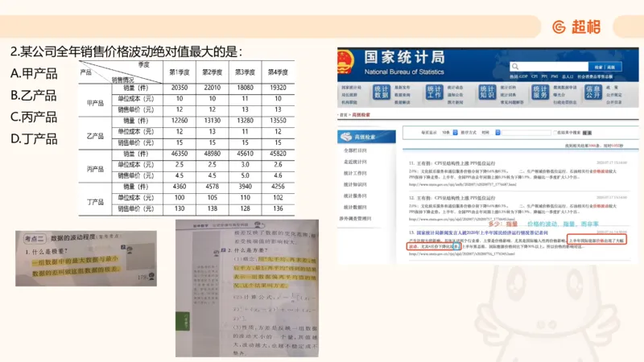Image resolution: width=644 pixels, height=362 pixels.
Task: Click the 考点二 textbook photo thumbnail
Action: [x=80, y=257]
